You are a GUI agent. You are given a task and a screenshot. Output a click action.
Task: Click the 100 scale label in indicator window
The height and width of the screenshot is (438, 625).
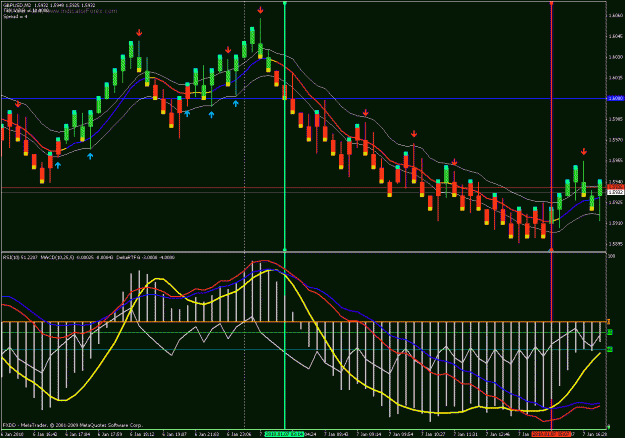click(x=611, y=256)
